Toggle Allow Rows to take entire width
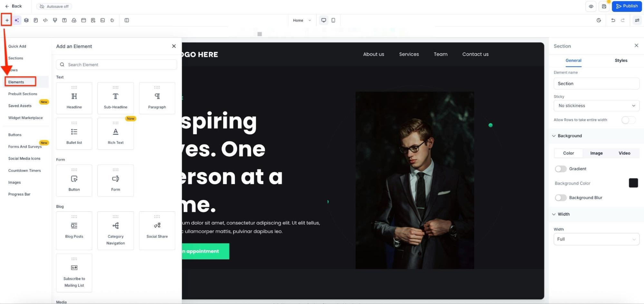 coord(628,120)
